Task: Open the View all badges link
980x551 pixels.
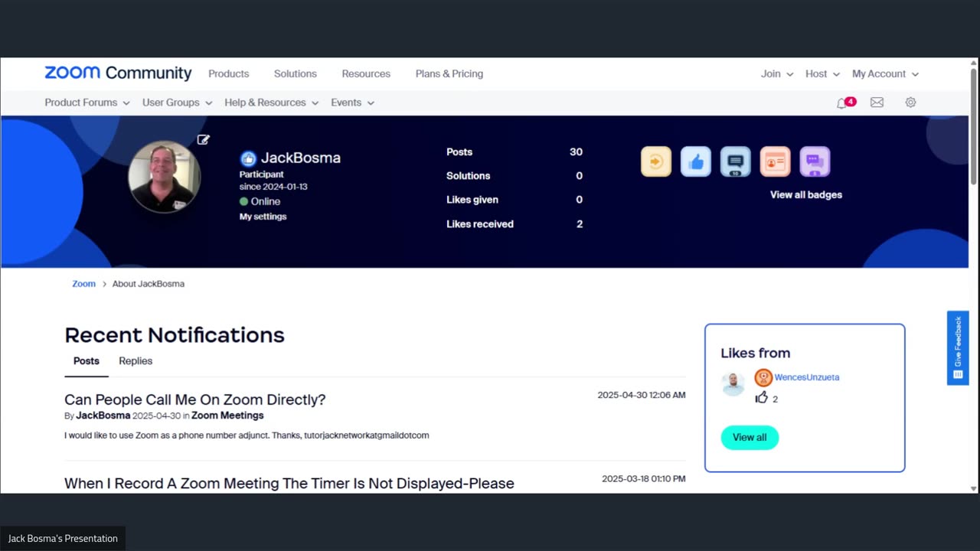Action: pyautogui.click(x=806, y=194)
